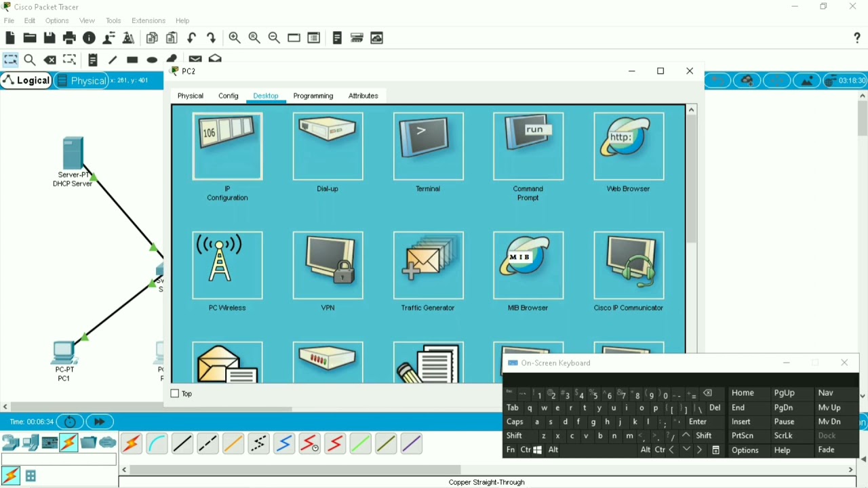Toggle Caps key on On-Screen Keyboard
The image size is (868, 488).
[x=515, y=422]
